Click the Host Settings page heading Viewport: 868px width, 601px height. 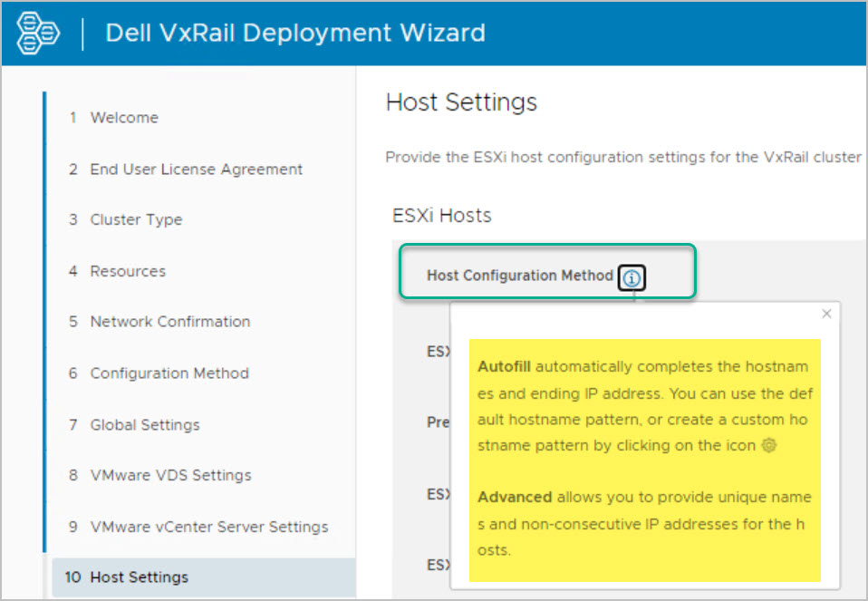(461, 102)
